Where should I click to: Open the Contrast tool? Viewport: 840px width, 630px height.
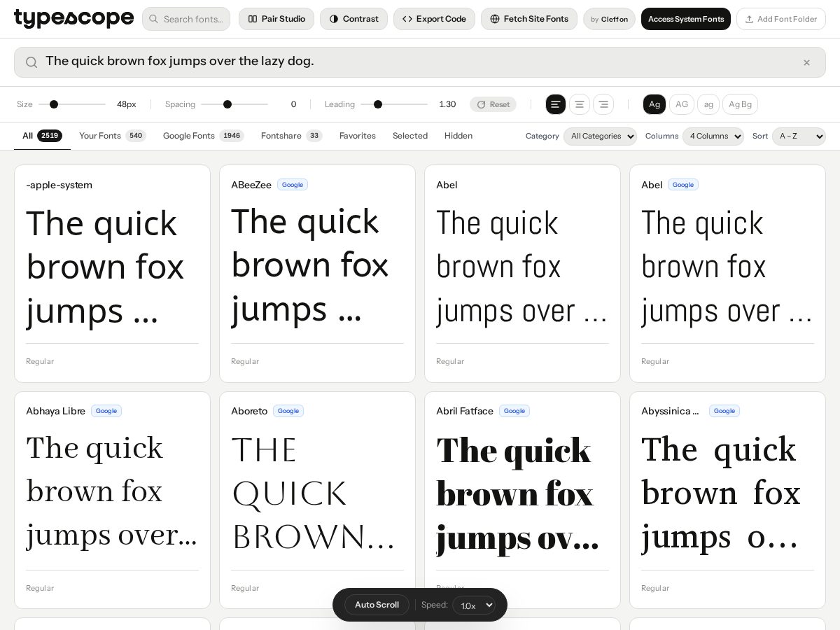(x=353, y=19)
